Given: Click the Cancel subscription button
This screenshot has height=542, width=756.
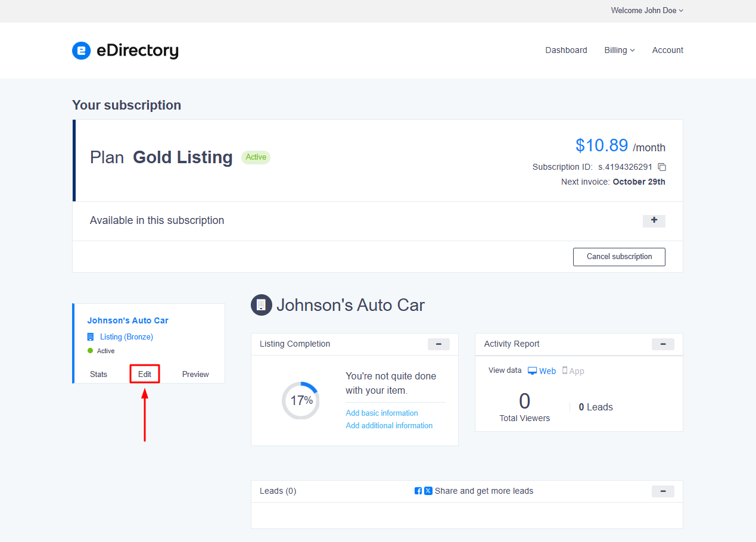Looking at the screenshot, I should point(619,257).
